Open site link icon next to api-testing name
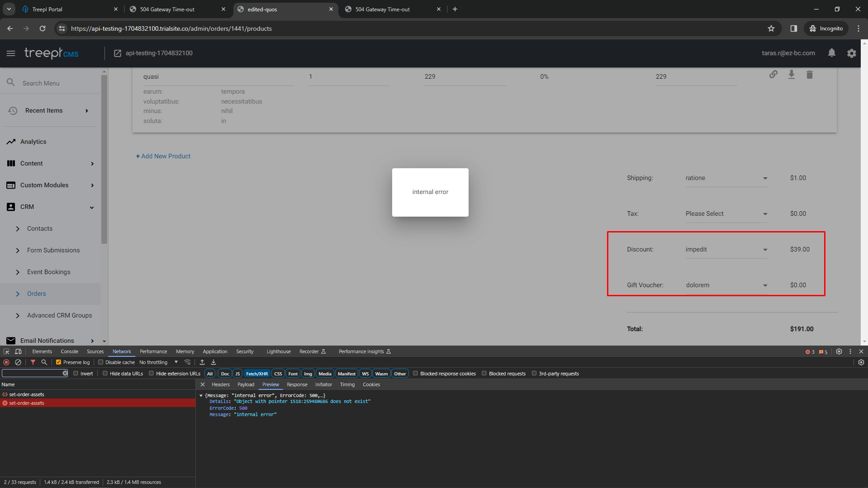Image resolution: width=868 pixels, height=488 pixels. [x=118, y=53]
